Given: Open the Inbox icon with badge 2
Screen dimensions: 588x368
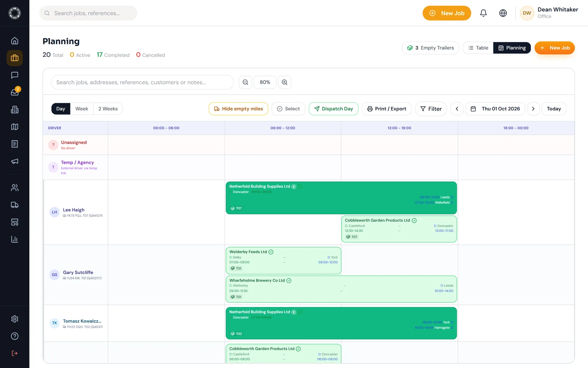Looking at the screenshot, I should point(15,92).
